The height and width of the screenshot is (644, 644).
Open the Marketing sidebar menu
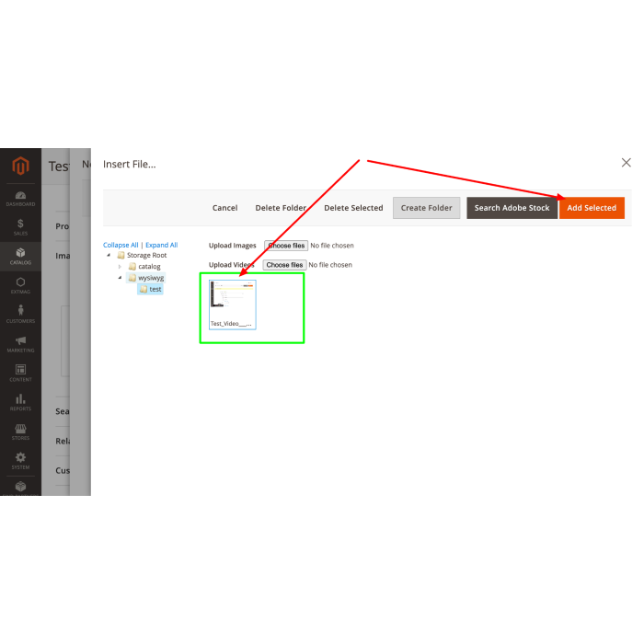20,344
